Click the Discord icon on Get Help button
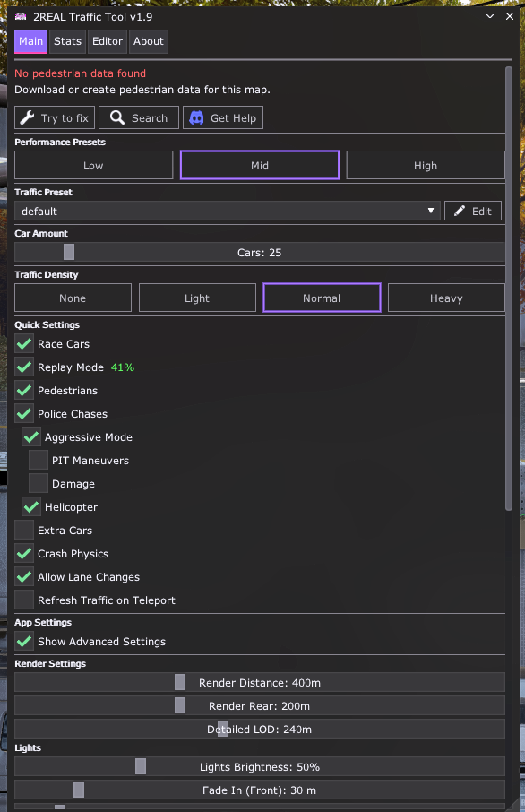Screen dimensions: 525x812 coord(195,117)
